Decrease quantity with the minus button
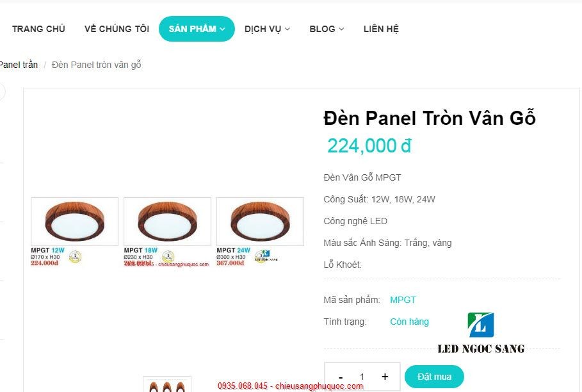Viewport: 582px width, 392px height. [341, 377]
